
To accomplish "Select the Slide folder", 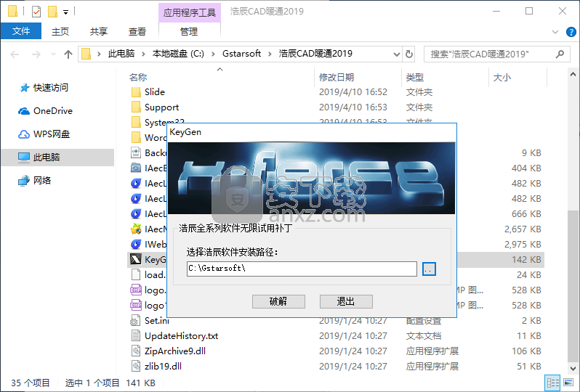I will [155, 92].
